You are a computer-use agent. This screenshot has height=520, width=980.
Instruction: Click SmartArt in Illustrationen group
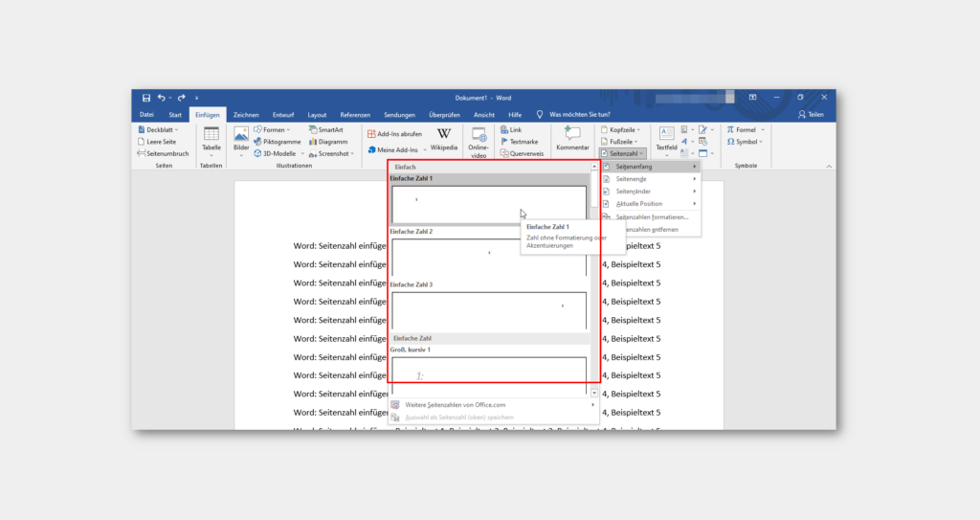coord(325,129)
